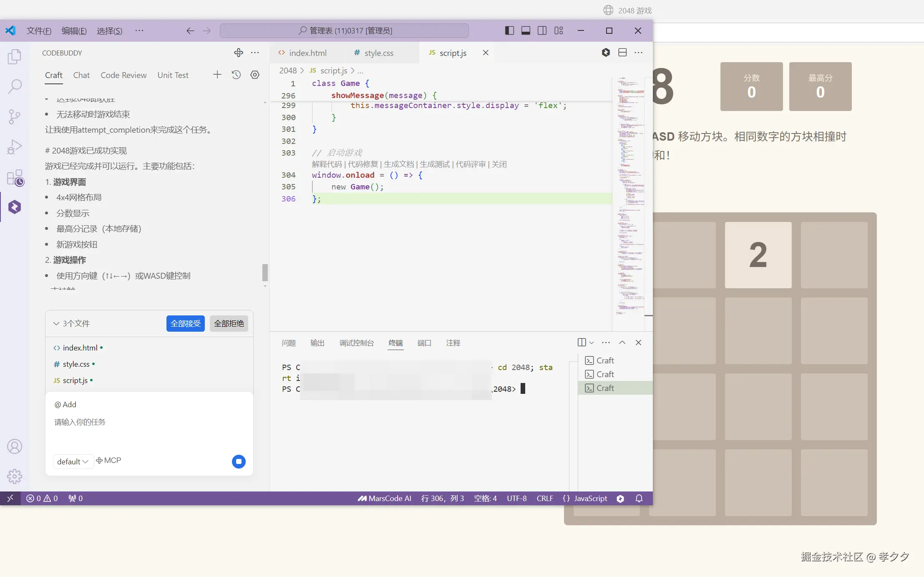Click the CodeBuddy history icon
Viewport: 924px width, 577px height.
[x=236, y=75]
